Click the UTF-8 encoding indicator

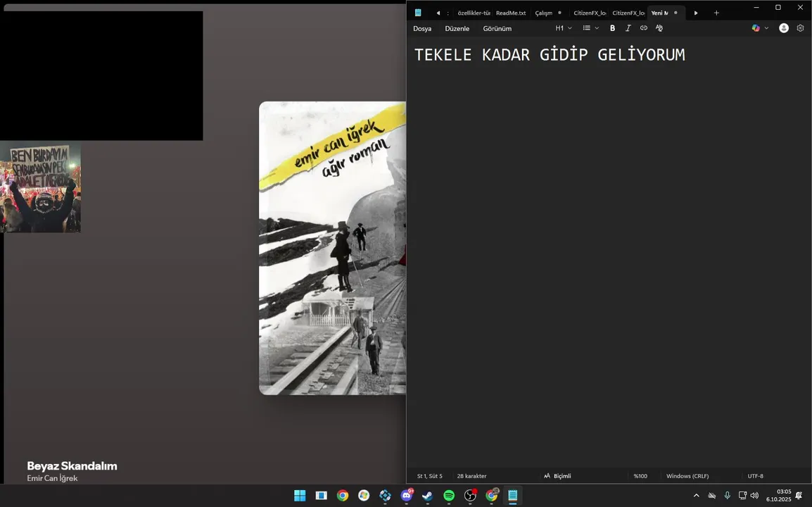coord(756,476)
